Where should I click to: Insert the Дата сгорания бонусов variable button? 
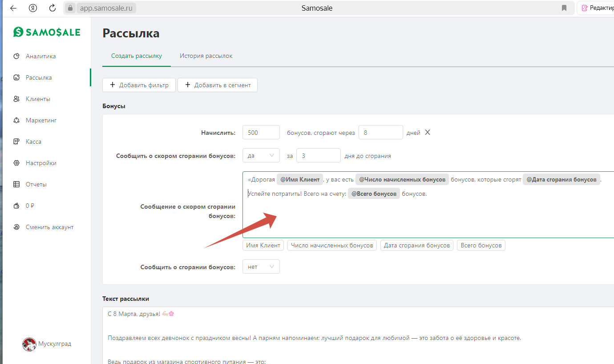pos(417,245)
